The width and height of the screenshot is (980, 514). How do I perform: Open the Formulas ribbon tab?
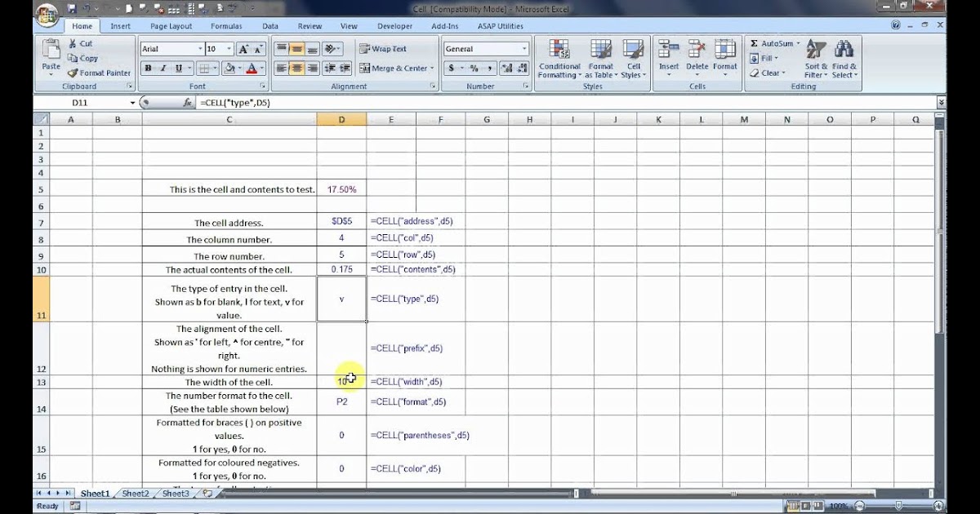226,26
